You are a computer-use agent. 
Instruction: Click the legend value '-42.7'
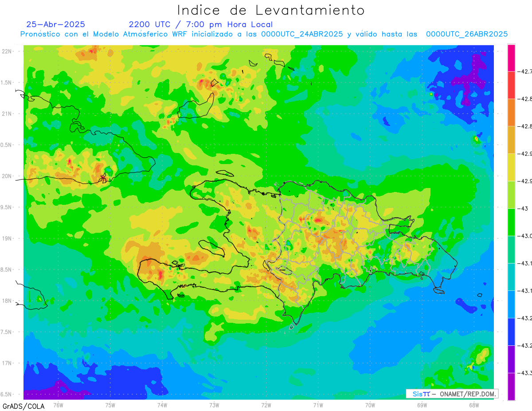(x=525, y=71)
